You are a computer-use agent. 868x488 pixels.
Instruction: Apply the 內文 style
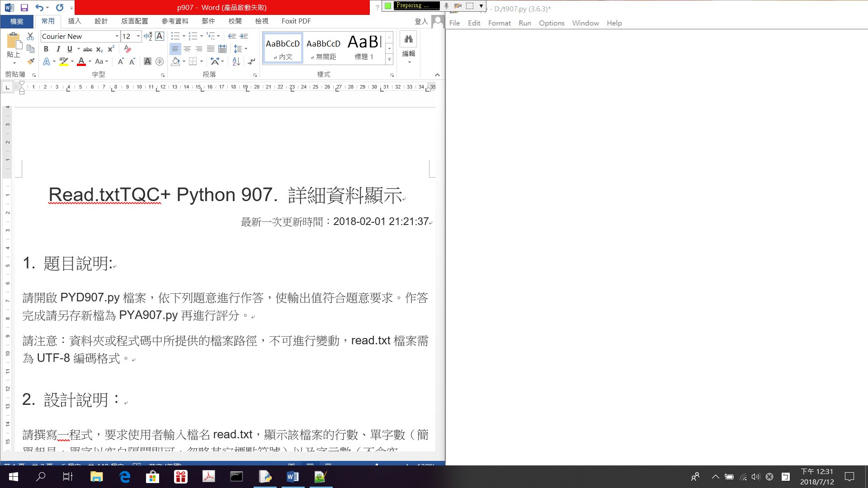[283, 48]
